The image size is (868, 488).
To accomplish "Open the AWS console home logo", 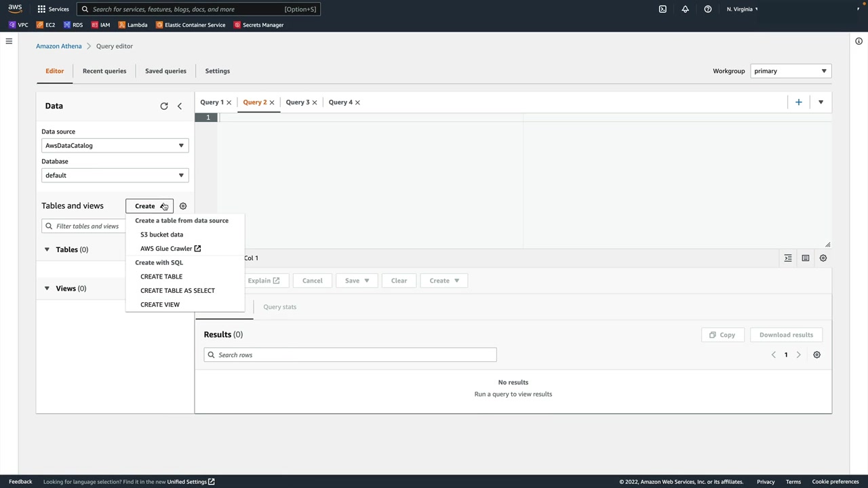I will [15, 9].
